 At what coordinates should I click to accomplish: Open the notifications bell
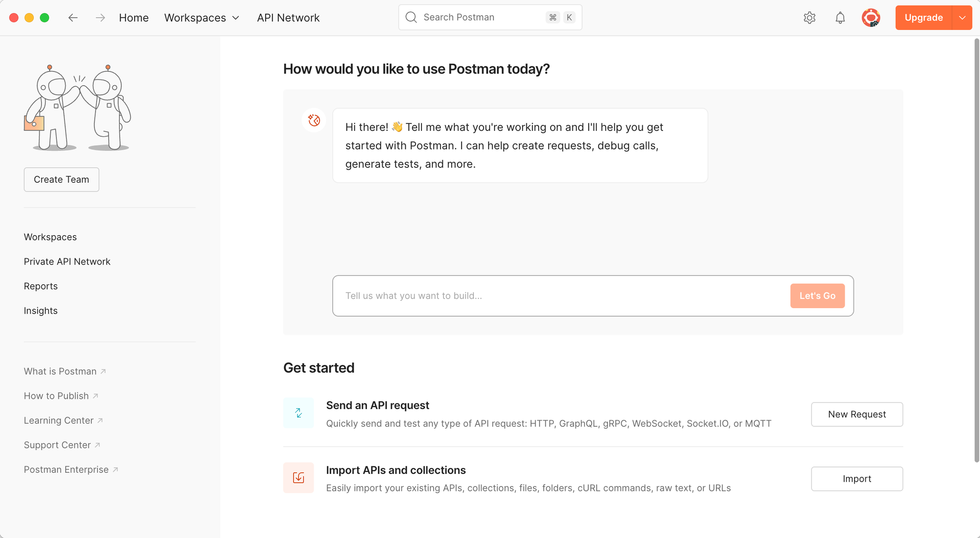click(840, 18)
